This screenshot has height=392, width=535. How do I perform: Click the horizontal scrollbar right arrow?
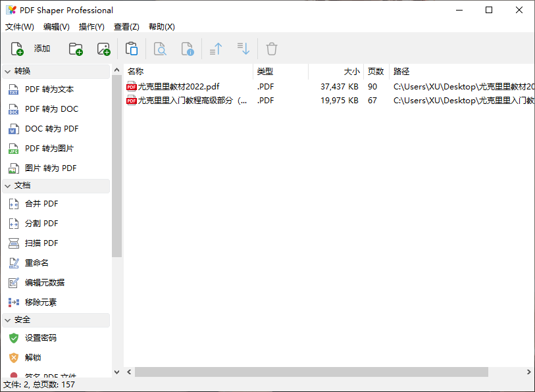(528, 372)
